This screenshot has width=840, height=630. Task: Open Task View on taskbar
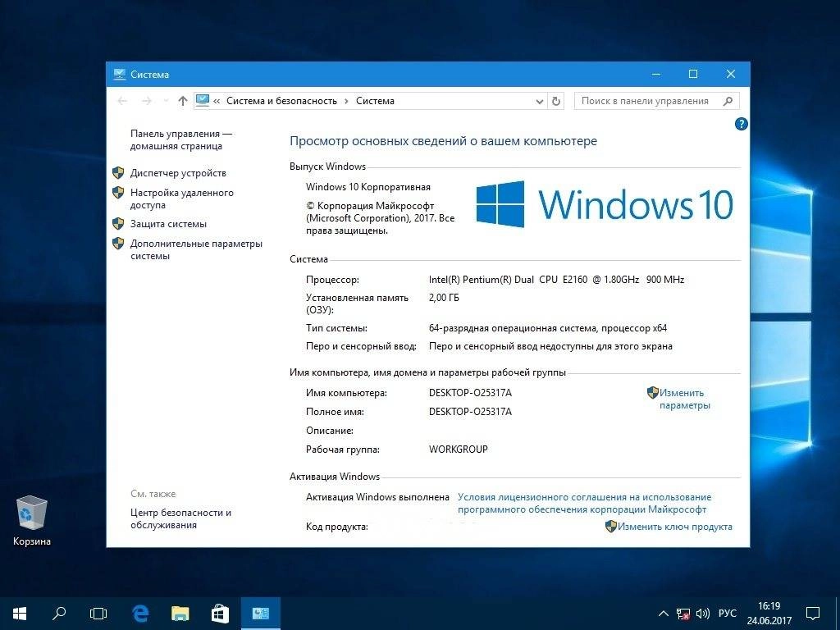point(98,614)
